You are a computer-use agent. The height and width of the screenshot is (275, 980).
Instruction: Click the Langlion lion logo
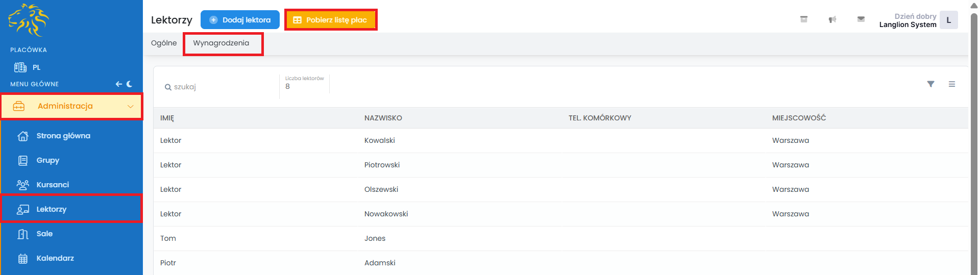point(29,20)
